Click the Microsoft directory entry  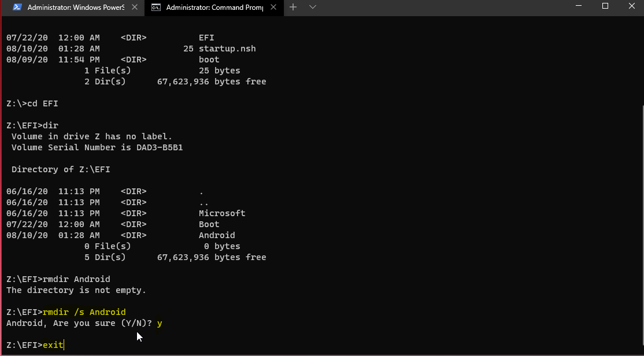(x=222, y=213)
